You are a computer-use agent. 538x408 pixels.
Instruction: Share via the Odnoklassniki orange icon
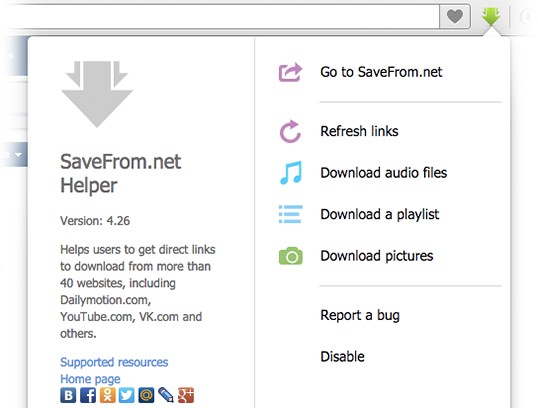click(107, 395)
